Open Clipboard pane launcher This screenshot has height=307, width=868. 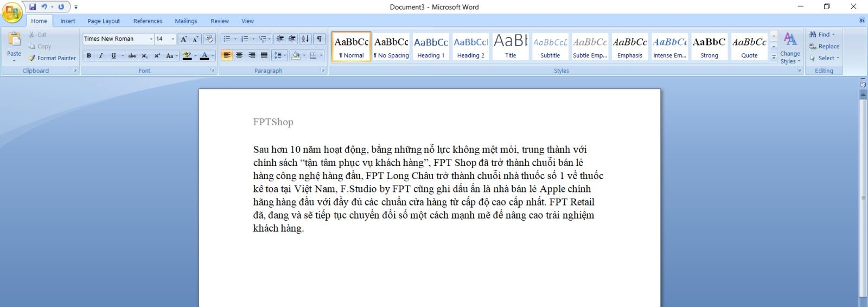coord(74,71)
